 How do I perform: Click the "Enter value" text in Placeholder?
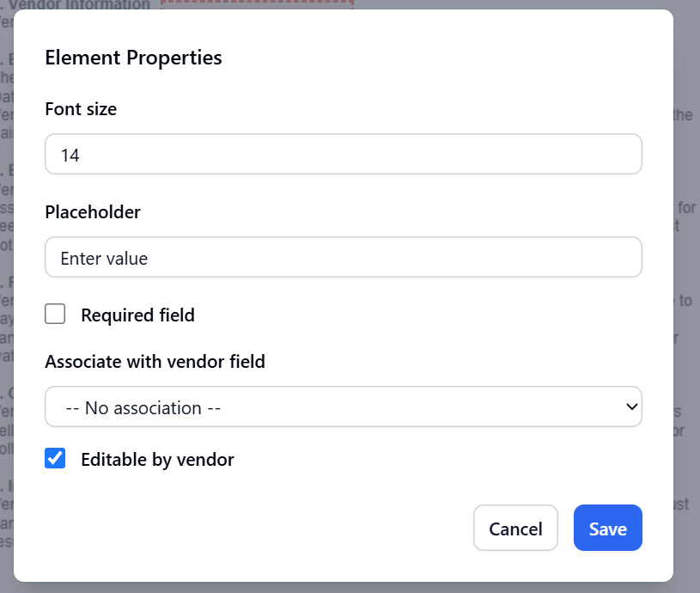pyautogui.click(x=104, y=259)
